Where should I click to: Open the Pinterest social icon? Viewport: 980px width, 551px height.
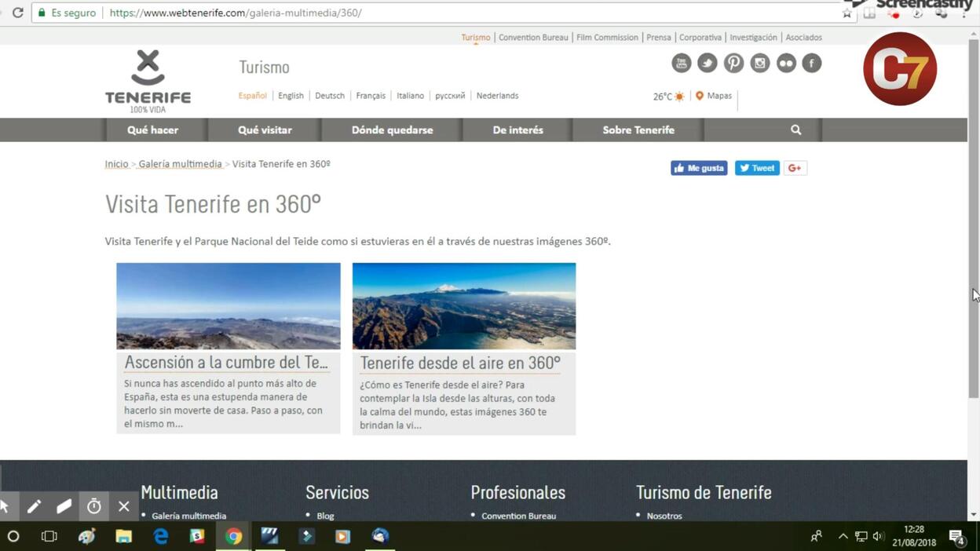(x=733, y=63)
